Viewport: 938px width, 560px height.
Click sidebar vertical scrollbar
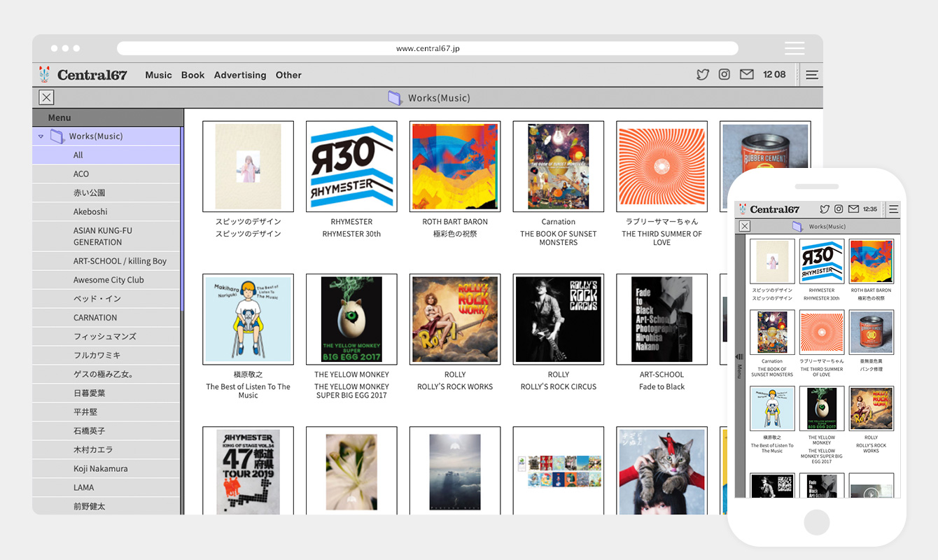[x=182, y=218]
